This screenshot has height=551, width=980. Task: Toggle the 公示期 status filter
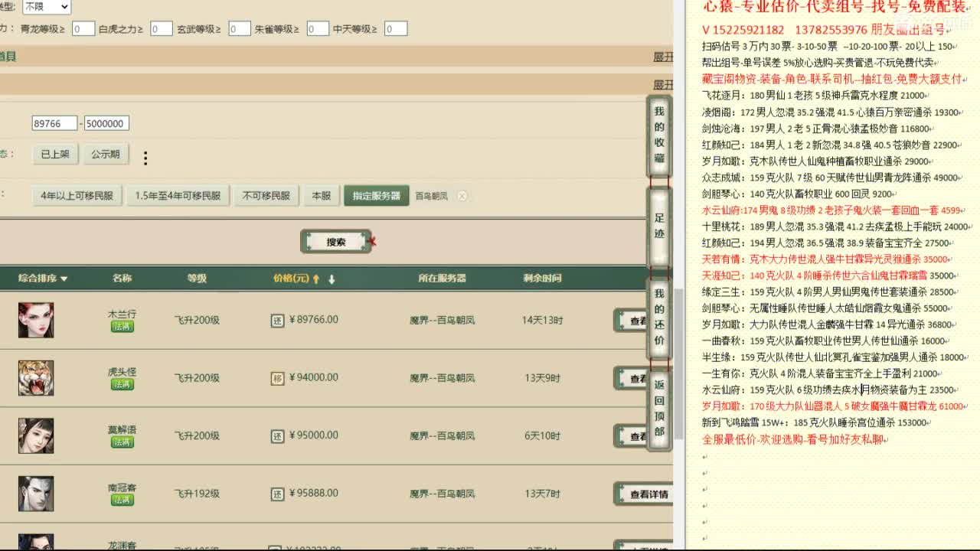(x=106, y=154)
